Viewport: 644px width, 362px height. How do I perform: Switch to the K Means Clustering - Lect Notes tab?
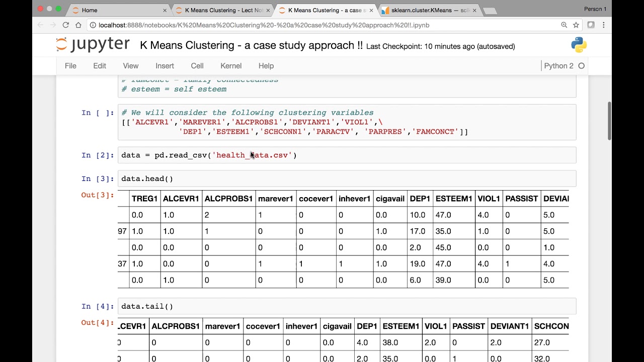pyautogui.click(x=221, y=10)
